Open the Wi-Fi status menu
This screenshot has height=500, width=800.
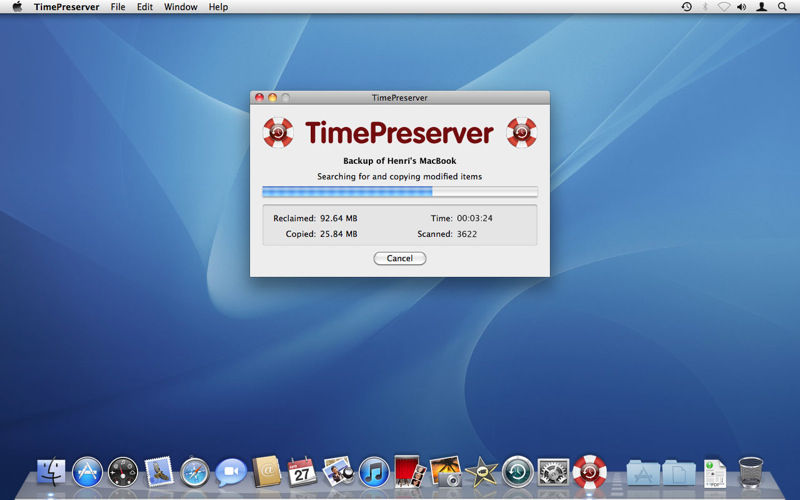pos(723,7)
